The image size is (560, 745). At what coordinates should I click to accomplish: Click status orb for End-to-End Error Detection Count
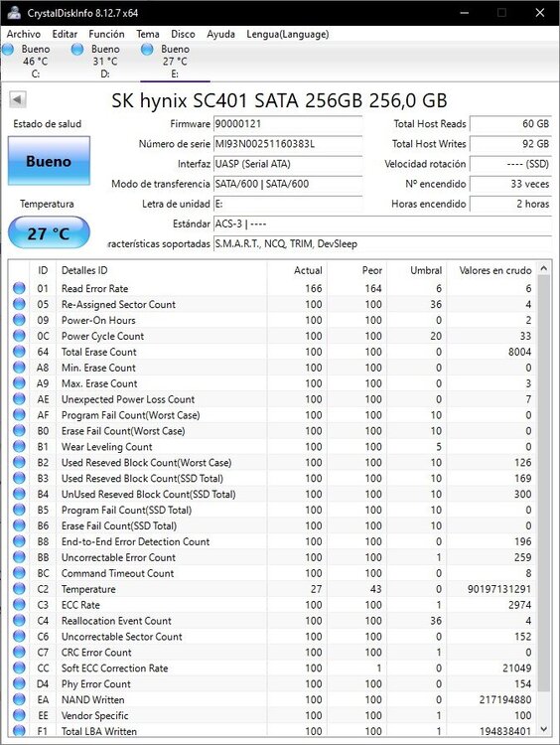coord(20,541)
